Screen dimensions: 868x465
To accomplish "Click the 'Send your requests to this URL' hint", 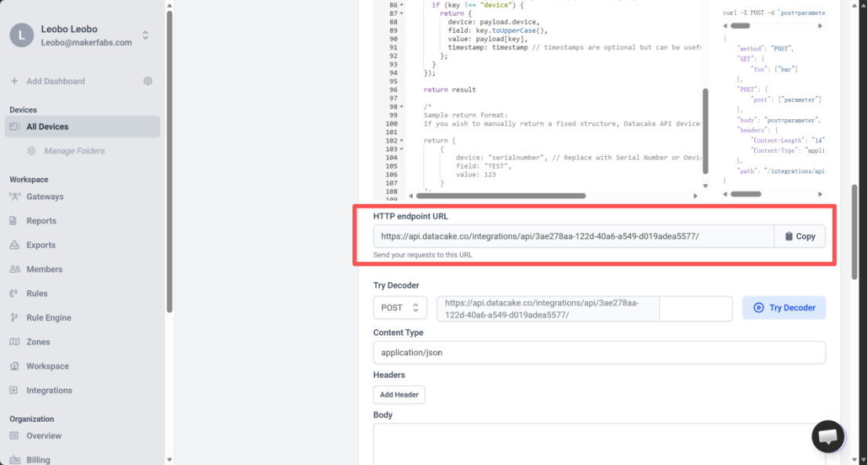I will tap(422, 255).
